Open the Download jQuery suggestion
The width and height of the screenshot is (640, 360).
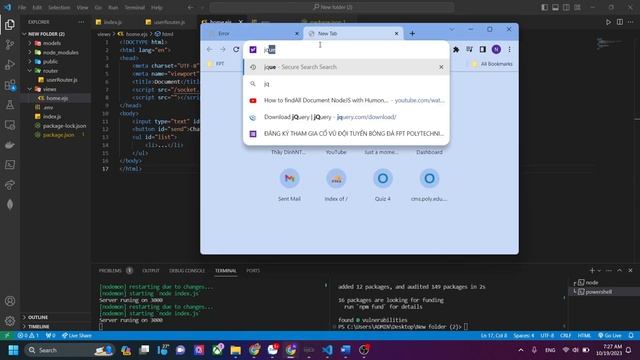click(346, 117)
